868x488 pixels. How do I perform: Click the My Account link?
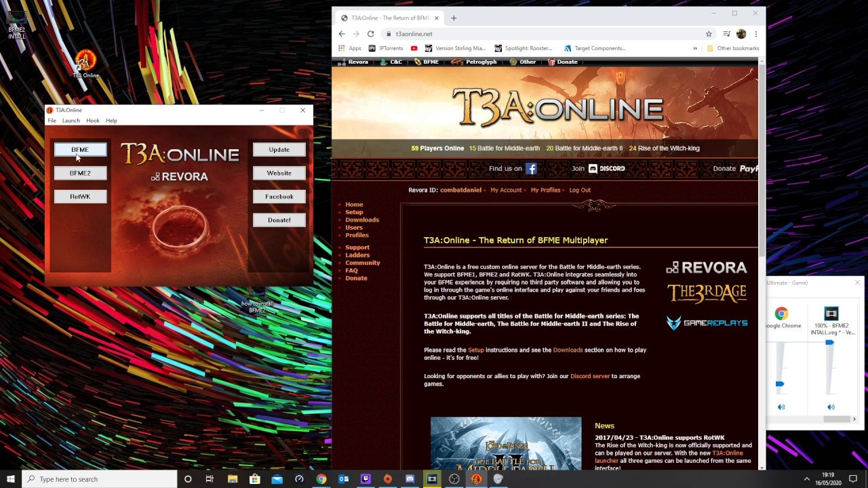tap(506, 190)
